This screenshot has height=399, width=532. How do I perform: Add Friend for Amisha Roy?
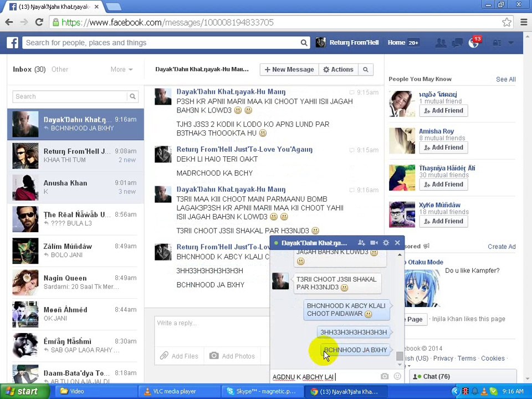point(443,147)
